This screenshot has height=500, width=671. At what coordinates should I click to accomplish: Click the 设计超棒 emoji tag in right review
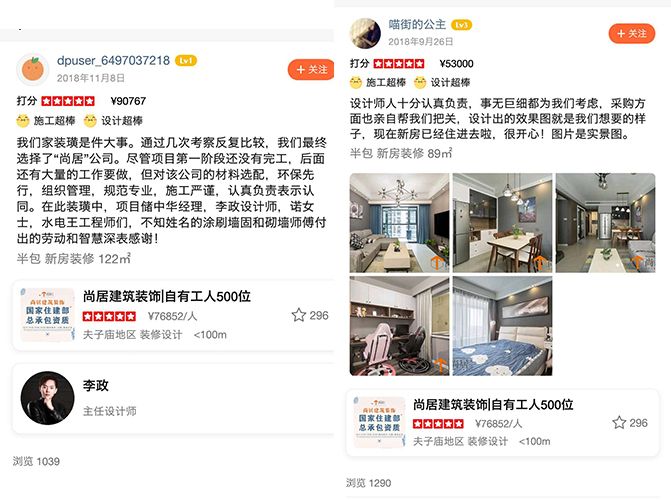pyautogui.click(x=442, y=82)
